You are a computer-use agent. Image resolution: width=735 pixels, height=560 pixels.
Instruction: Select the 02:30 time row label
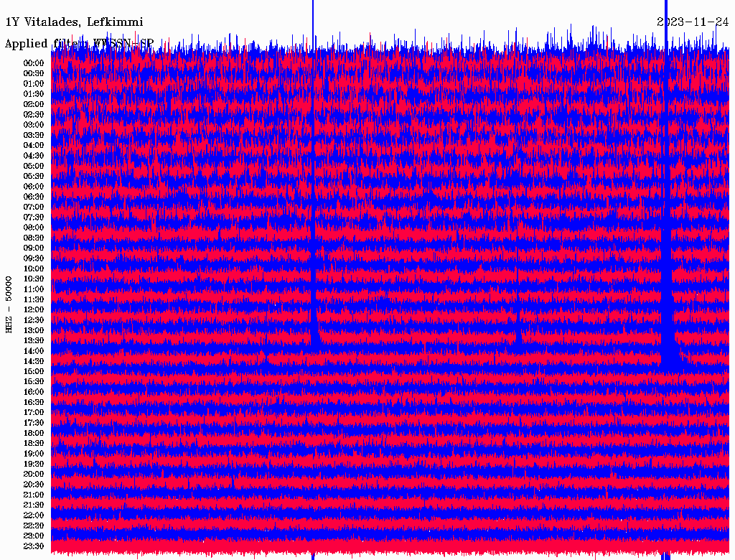(34, 115)
